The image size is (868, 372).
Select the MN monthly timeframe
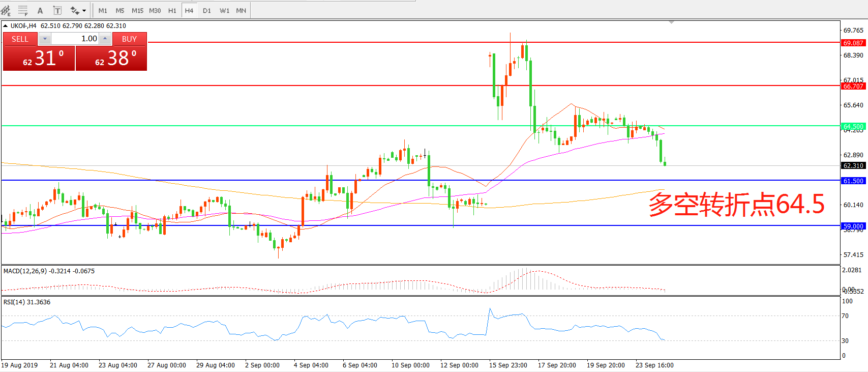(x=241, y=11)
